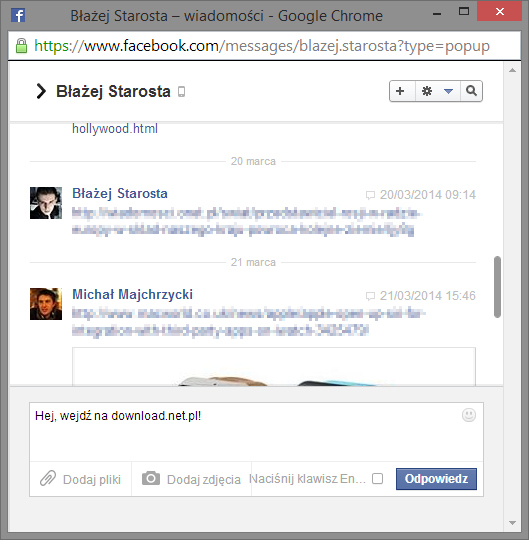Open the emoticon smiley picker

[469, 415]
